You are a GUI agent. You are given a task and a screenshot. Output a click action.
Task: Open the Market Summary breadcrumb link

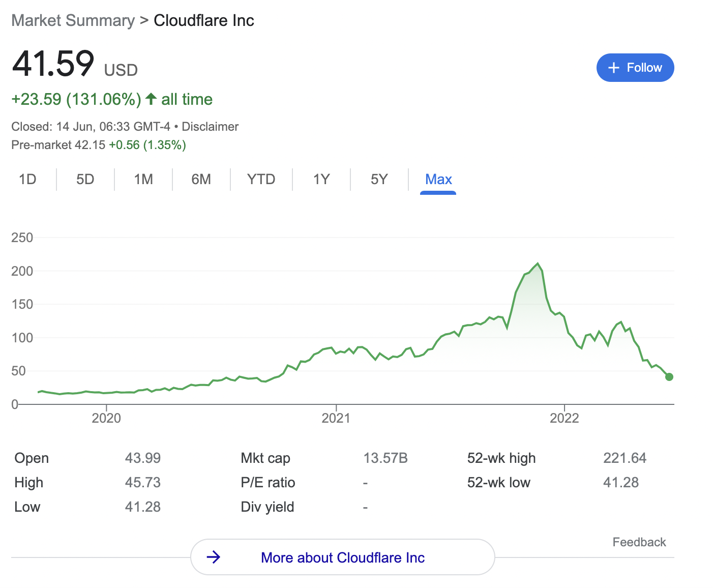tap(73, 20)
